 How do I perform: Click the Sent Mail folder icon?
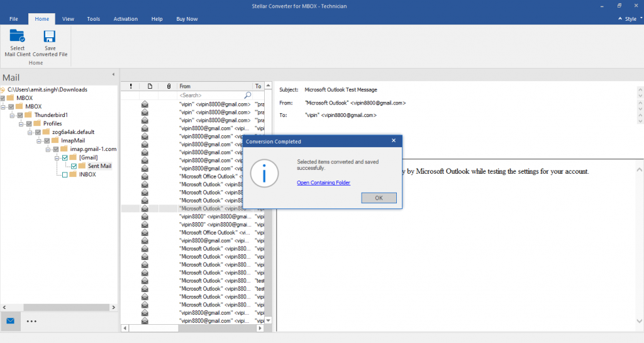coord(82,166)
